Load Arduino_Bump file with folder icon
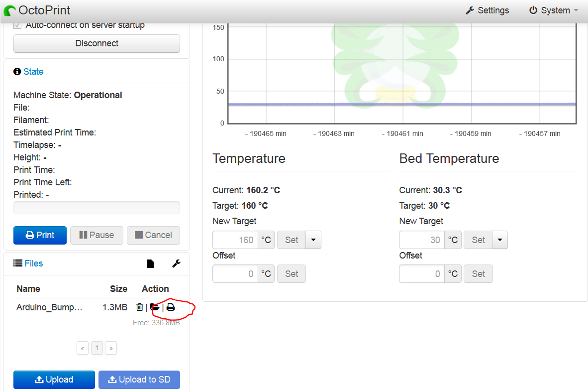588x391 pixels. point(155,307)
